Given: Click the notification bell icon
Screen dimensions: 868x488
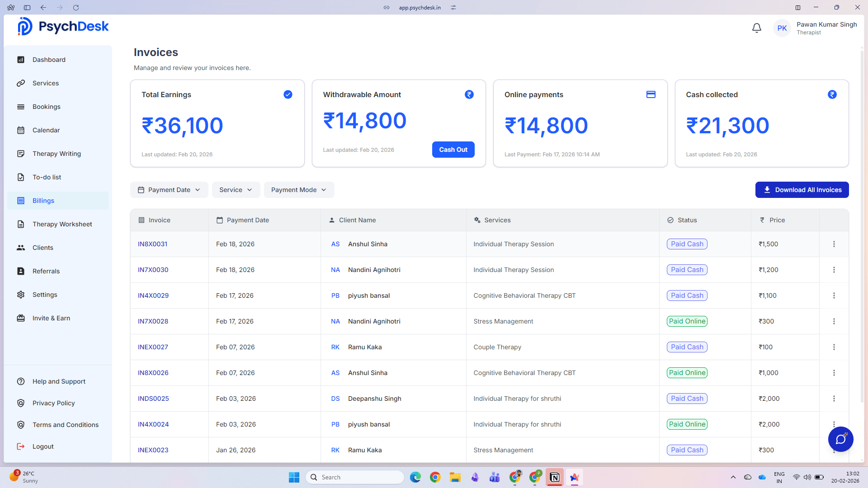Looking at the screenshot, I should 756,28.
